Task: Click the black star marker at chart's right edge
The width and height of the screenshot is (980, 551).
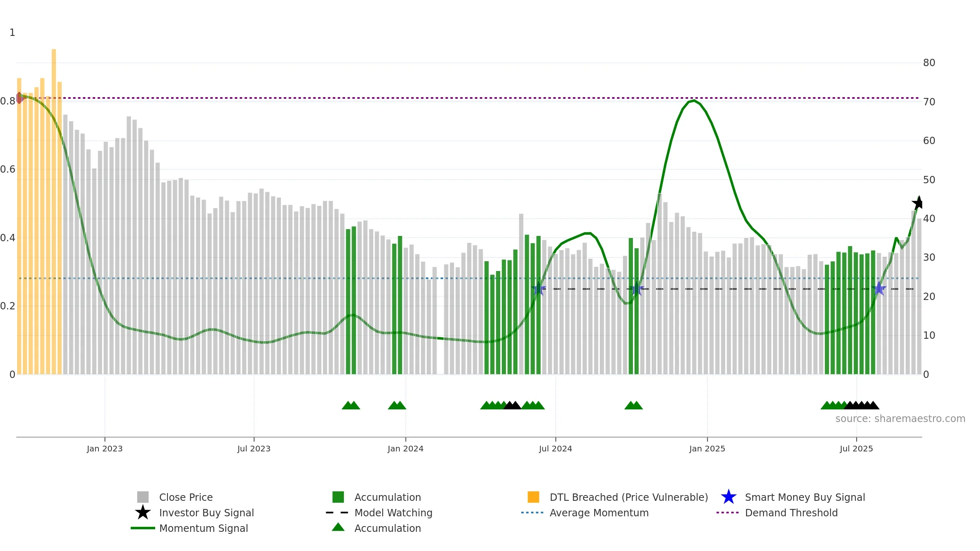Action: tap(918, 203)
